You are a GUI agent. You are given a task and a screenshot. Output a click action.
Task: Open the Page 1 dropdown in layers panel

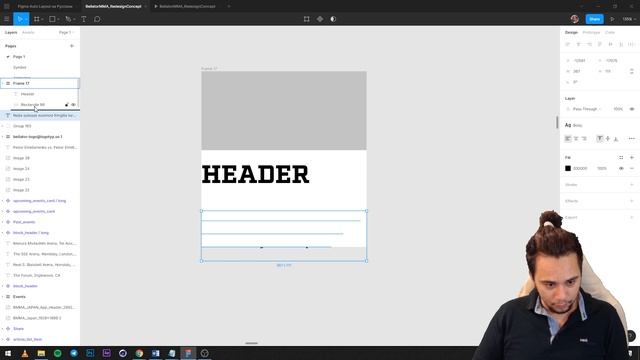[67, 32]
